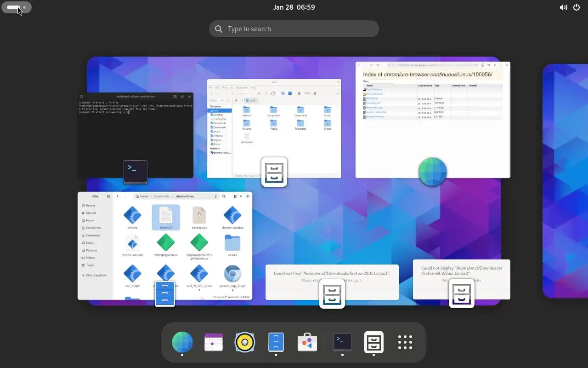
Task: Open Terminal from the dock
Action: tap(342, 342)
